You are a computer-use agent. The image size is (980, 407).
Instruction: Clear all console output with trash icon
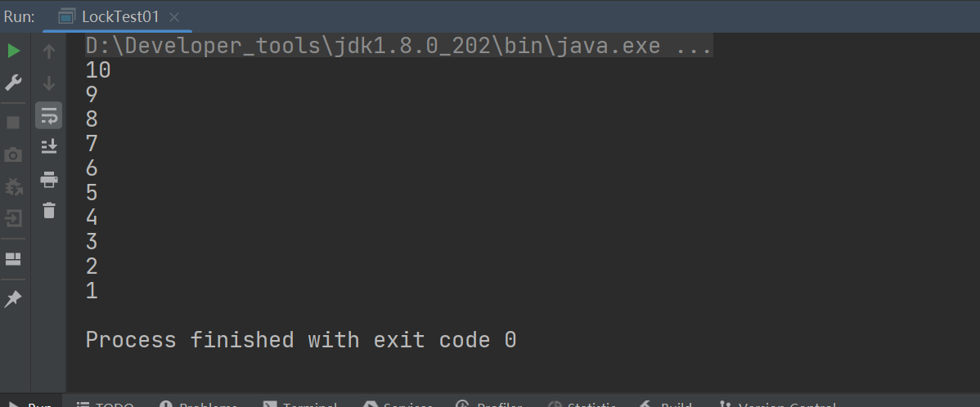coord(49,210)
